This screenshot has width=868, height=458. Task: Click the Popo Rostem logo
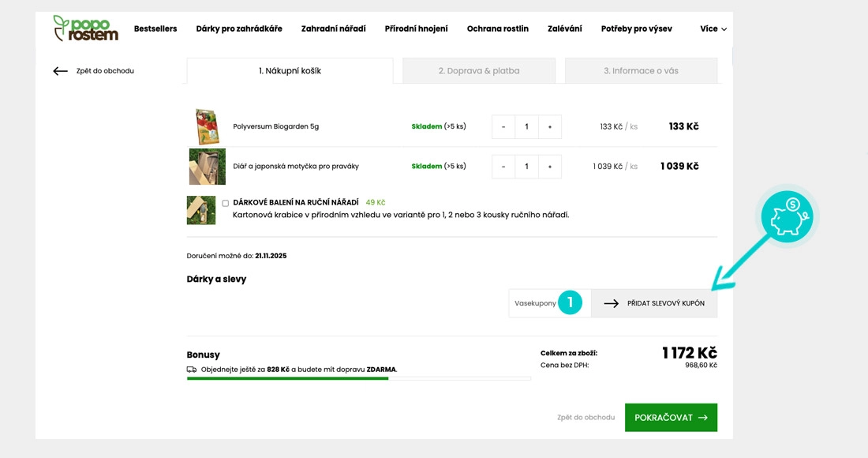(85, 28)
